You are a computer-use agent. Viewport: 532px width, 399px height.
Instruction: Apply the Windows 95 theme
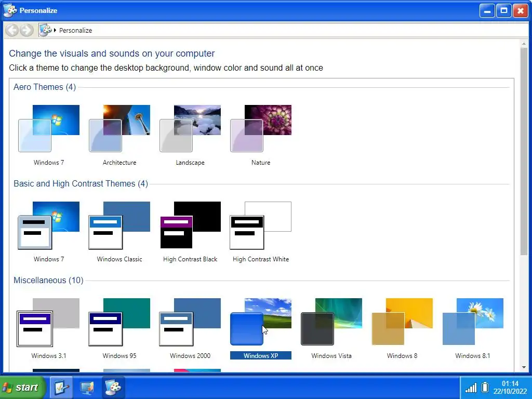119,328
